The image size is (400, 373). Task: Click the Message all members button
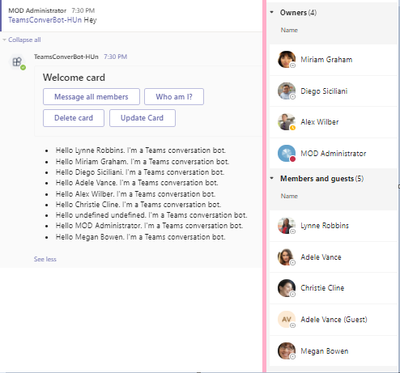[x=91, y=97]
